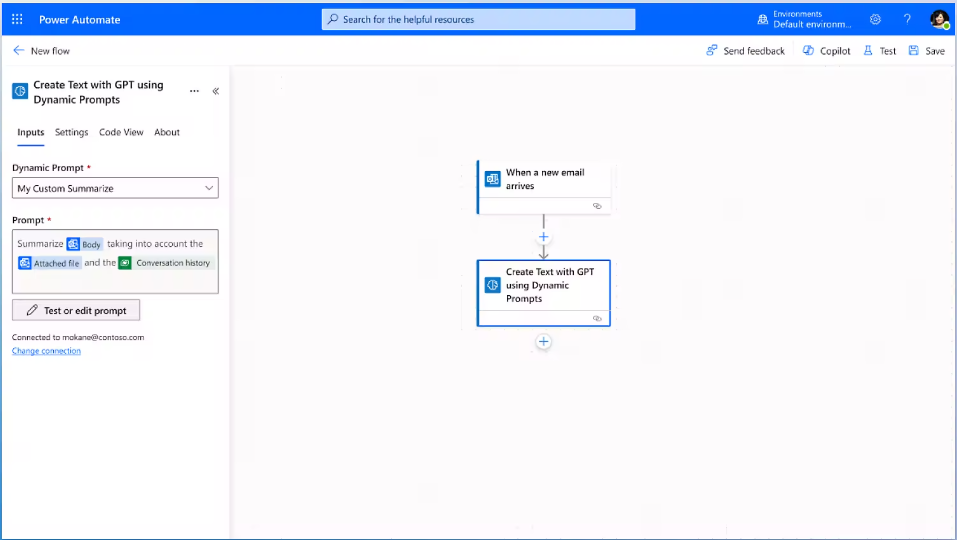Click the Send feedback button label

[754, 51]
